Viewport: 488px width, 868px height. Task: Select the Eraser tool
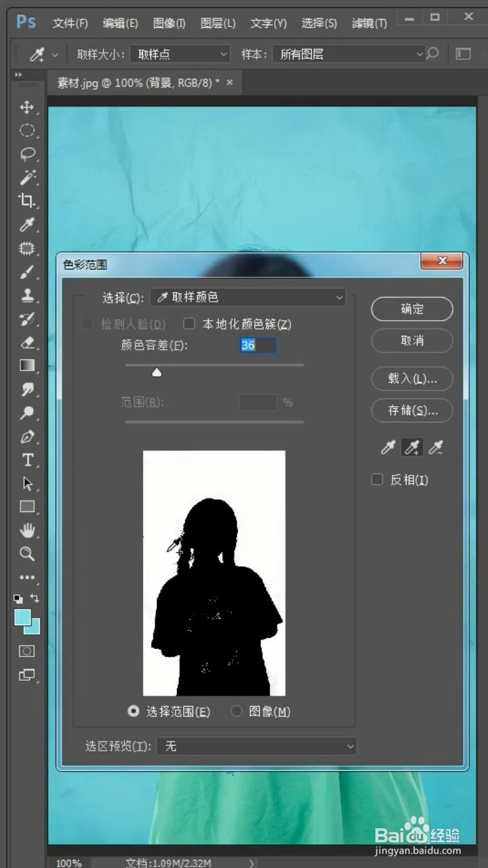(27, 342)
